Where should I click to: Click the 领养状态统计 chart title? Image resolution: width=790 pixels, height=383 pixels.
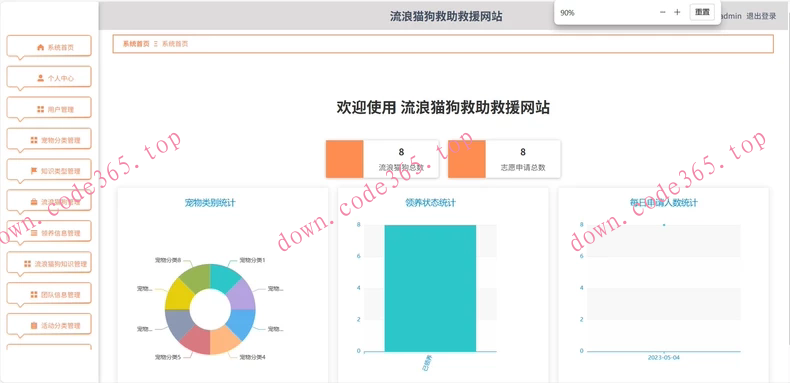coord(430,203)
